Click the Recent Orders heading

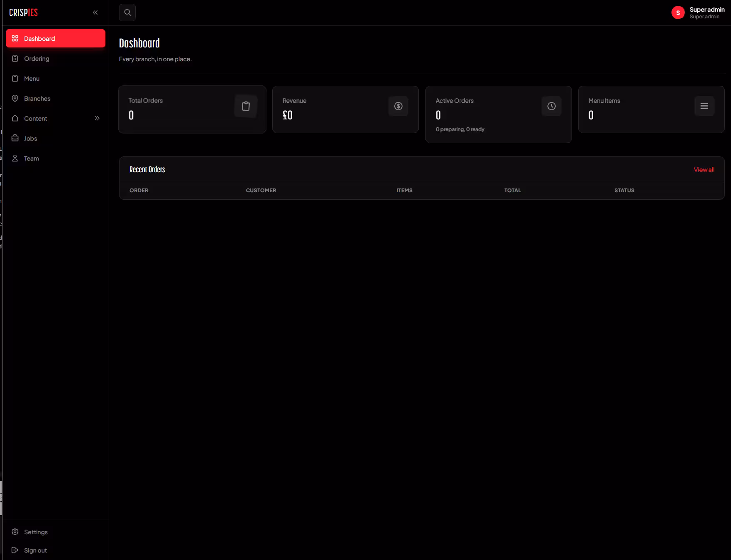[147, 169]
